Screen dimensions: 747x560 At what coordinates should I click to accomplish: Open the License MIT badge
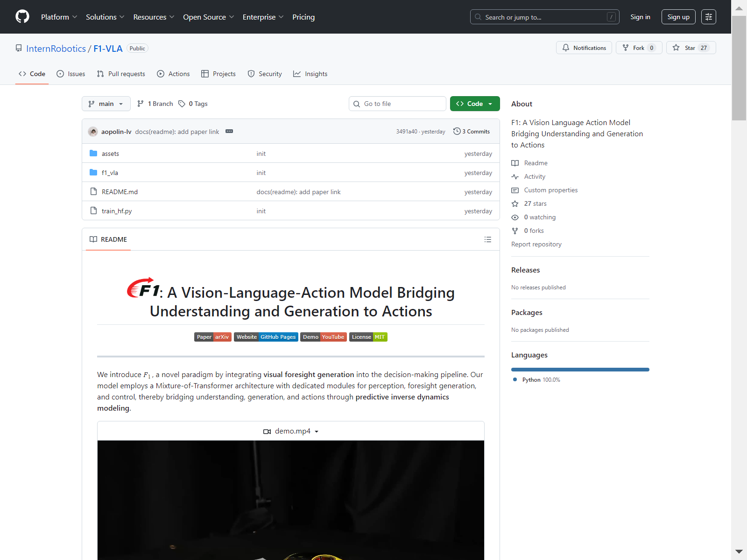click(x=368, y=337)
